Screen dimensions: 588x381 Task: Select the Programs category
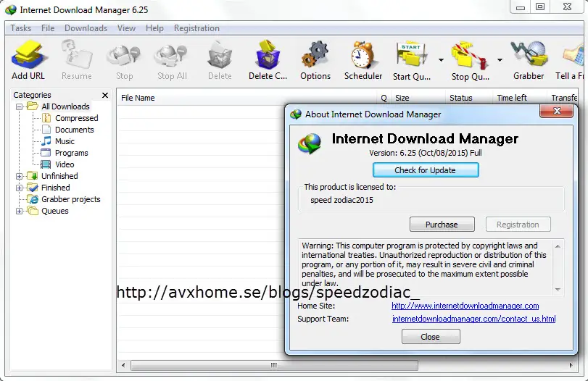click(71, 153)
